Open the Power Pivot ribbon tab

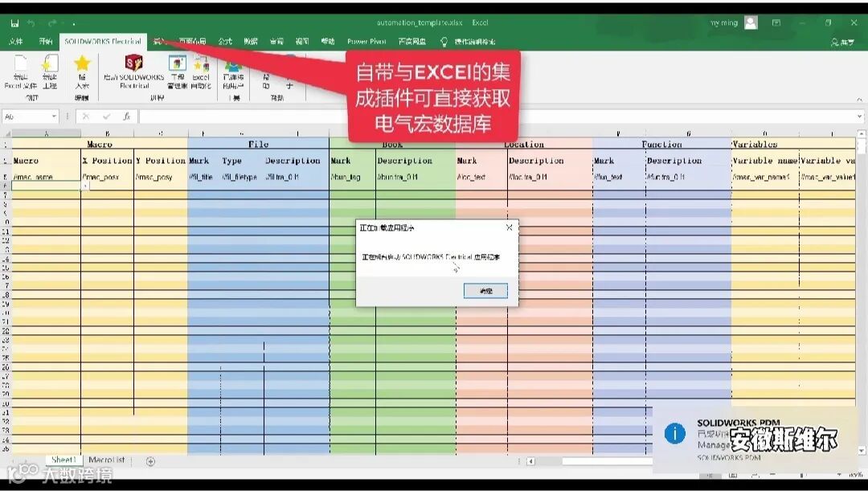366,42
